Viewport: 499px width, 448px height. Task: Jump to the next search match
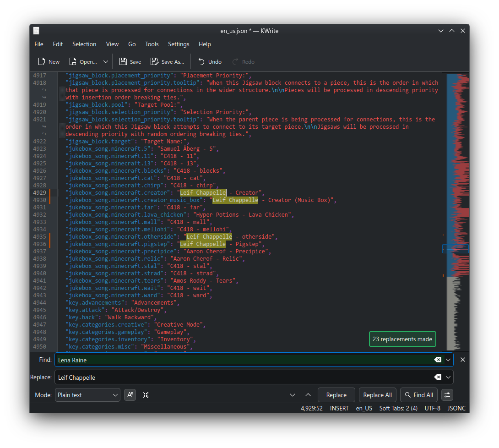pyautogui.click(x=293, y=395)
